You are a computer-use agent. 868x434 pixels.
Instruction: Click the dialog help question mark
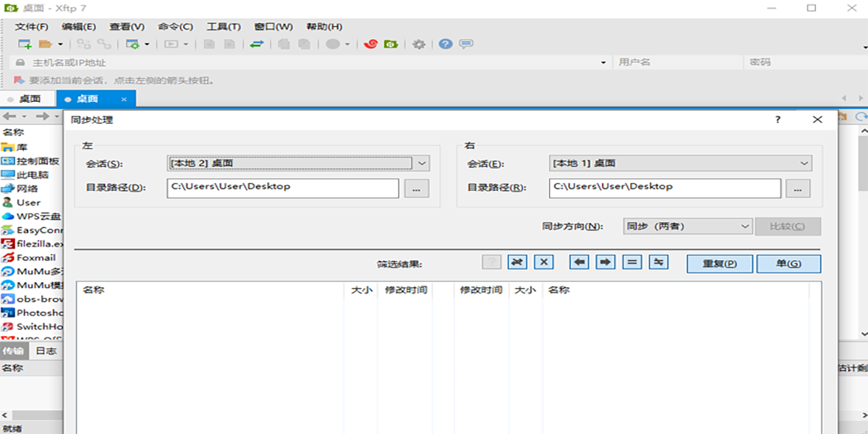[x=778, y=120]
